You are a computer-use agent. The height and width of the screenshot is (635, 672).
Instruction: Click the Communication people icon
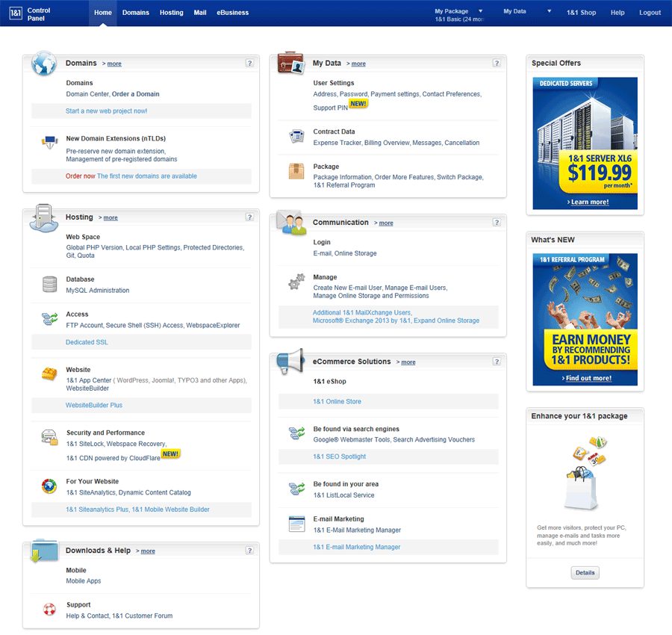click(291, 223)
